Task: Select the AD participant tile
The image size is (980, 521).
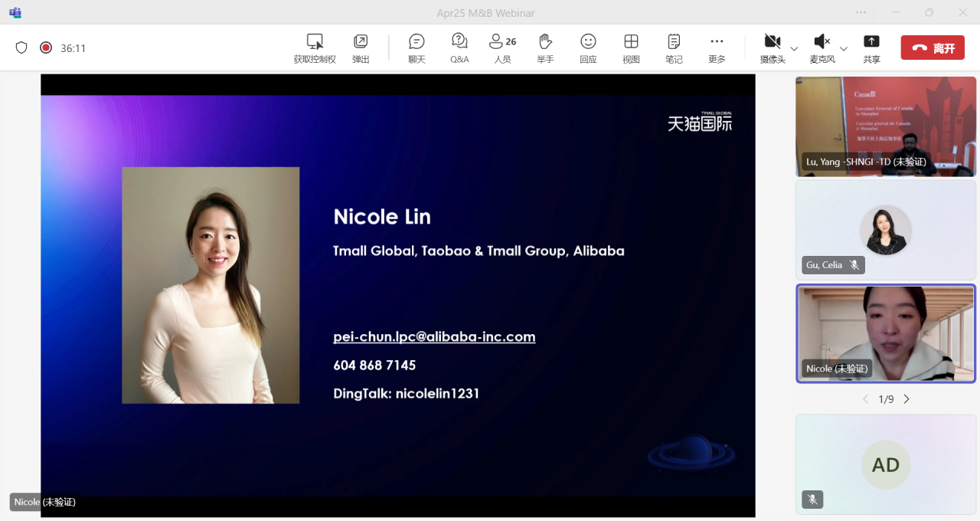Action: click(886, 464)
